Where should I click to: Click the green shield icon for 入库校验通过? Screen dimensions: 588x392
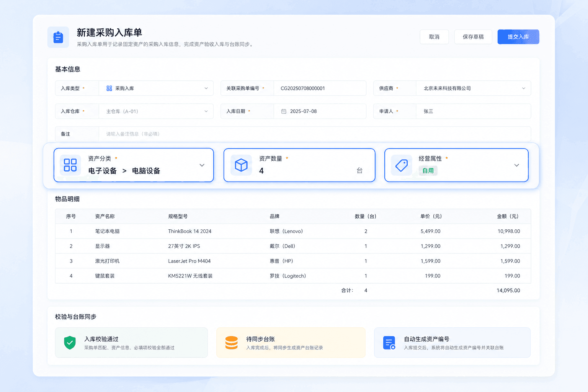point(70,343)
